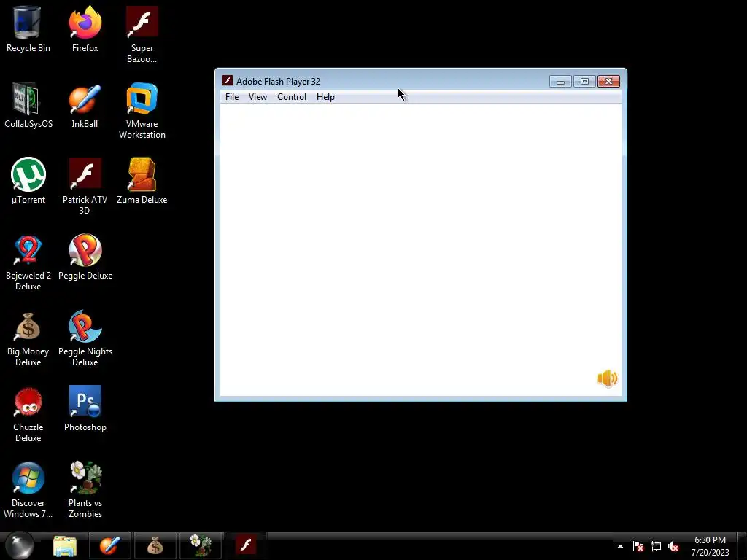Switch to Plants vs Zombies taskbar button
This screenshot has width=747, height=560.
200,546
